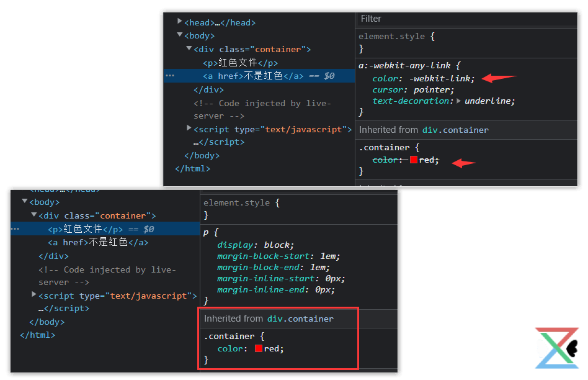Expand script node in the panel where p is selected
The width and height of the screenshot is (588, 380).
pyautogui.click(x=34, y=294)
